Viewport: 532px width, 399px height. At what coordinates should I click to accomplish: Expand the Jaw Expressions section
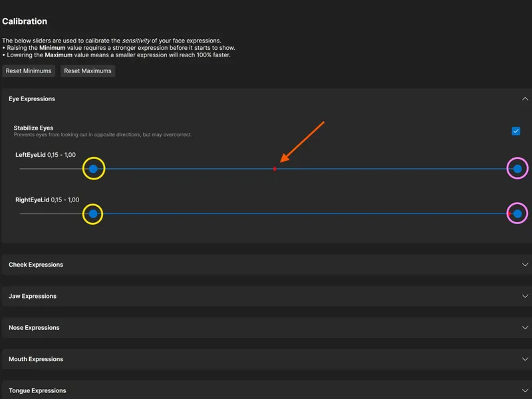[x=266, y=296]
